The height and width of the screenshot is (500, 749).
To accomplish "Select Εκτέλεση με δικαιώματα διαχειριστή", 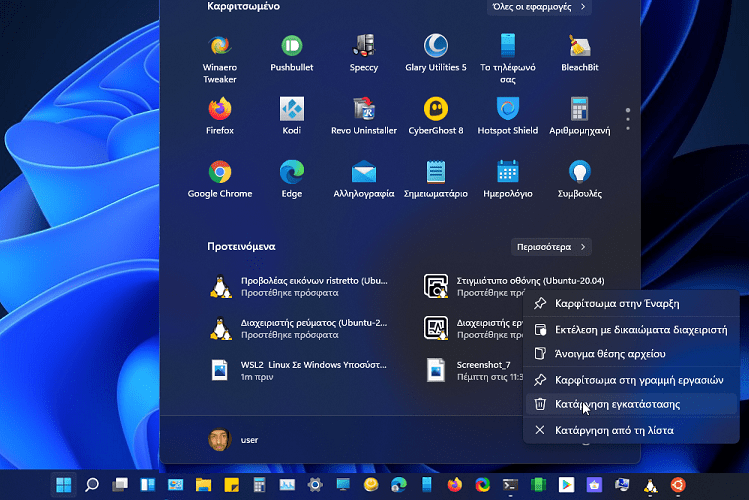I will pos(631,330).
